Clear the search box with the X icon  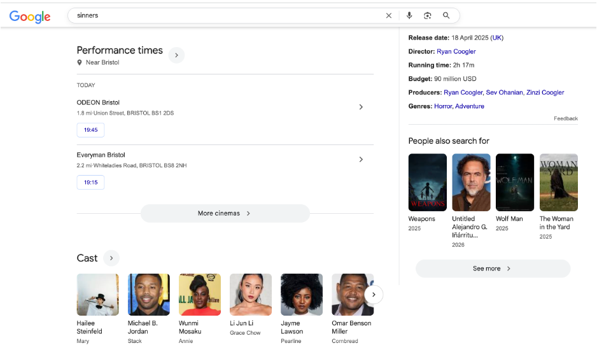[x=389, y=16]
